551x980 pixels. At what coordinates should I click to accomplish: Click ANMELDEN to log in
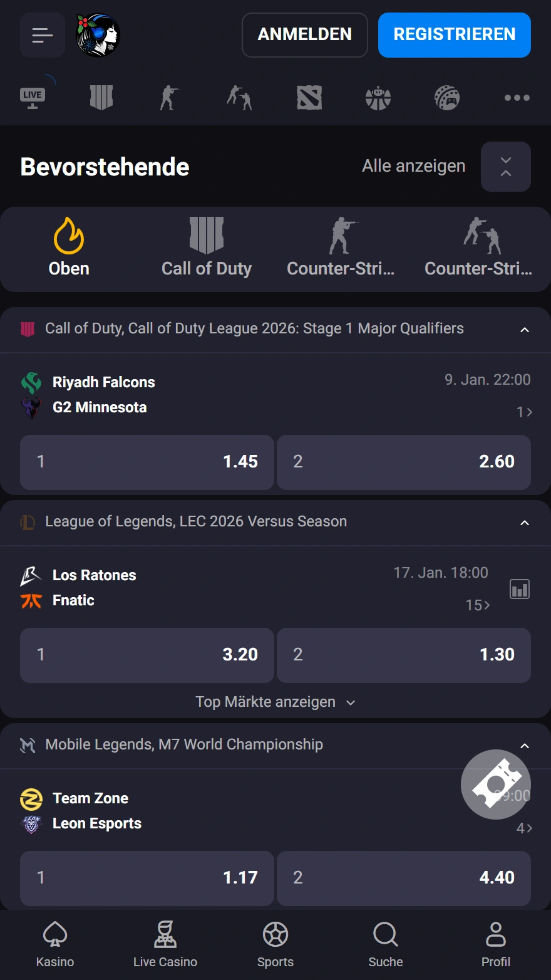(304, 34)
